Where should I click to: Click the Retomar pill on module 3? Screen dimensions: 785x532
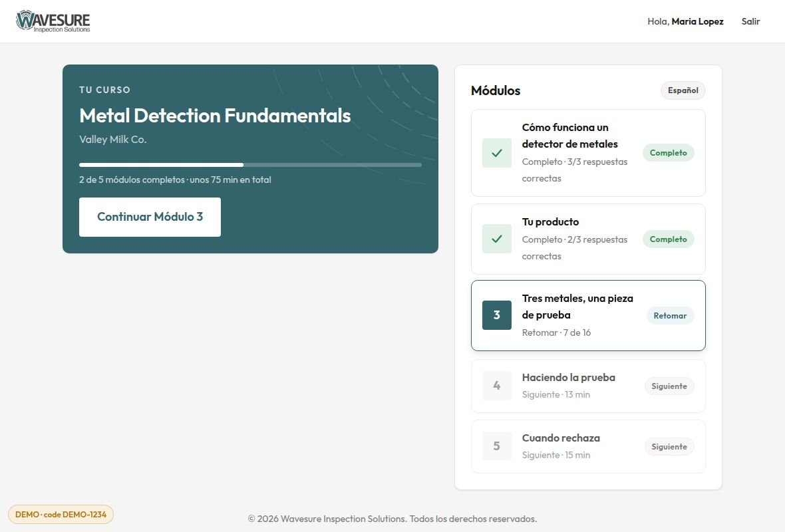tap(670, 316)
